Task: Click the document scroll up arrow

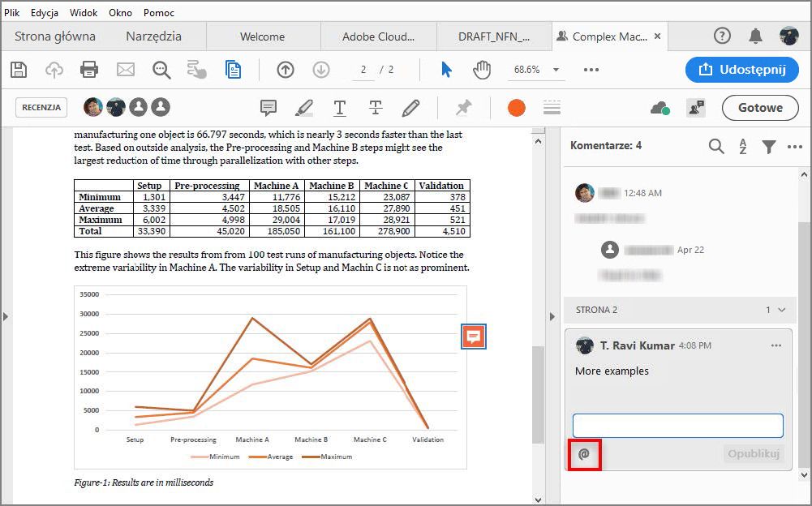Action: (538, 141)
